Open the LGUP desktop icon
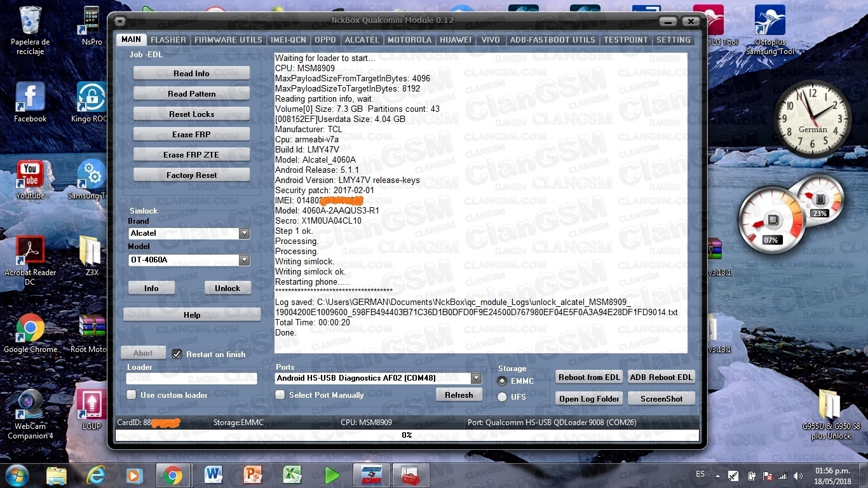This screenshot has height=488, width=868. click(x=92, y=410)
